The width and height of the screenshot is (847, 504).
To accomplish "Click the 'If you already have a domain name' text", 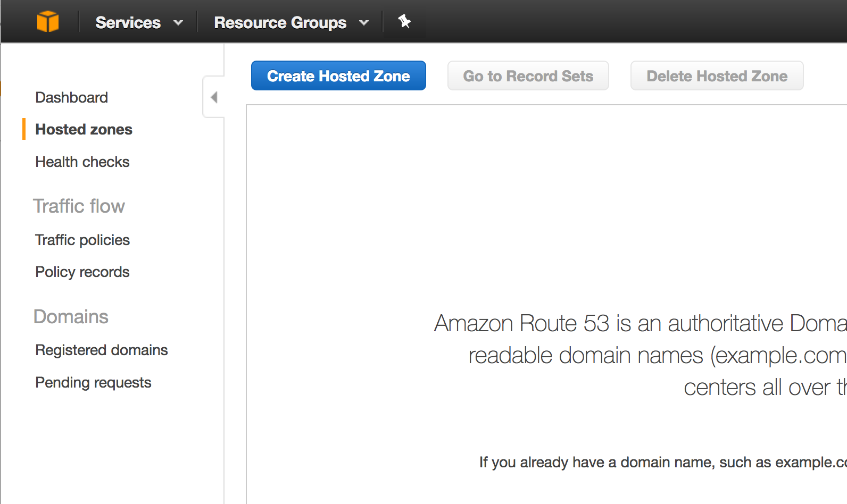I will click(596, 463).
